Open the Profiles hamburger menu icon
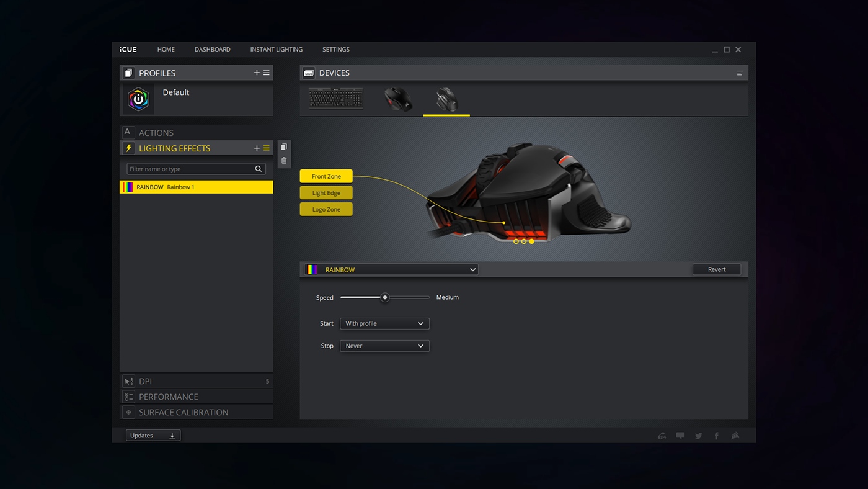 click(x=267, y=73)
